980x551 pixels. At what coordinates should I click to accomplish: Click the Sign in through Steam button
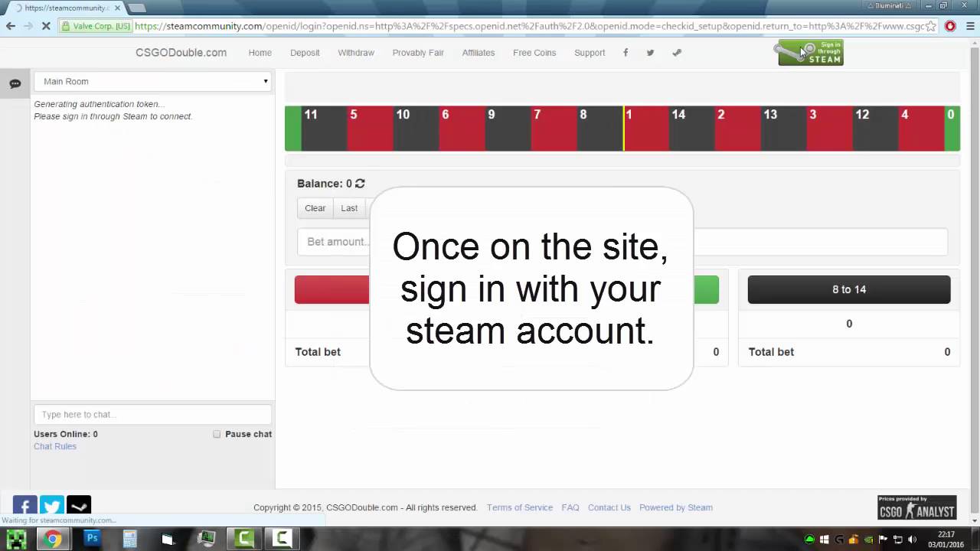(x=811, y=53)
